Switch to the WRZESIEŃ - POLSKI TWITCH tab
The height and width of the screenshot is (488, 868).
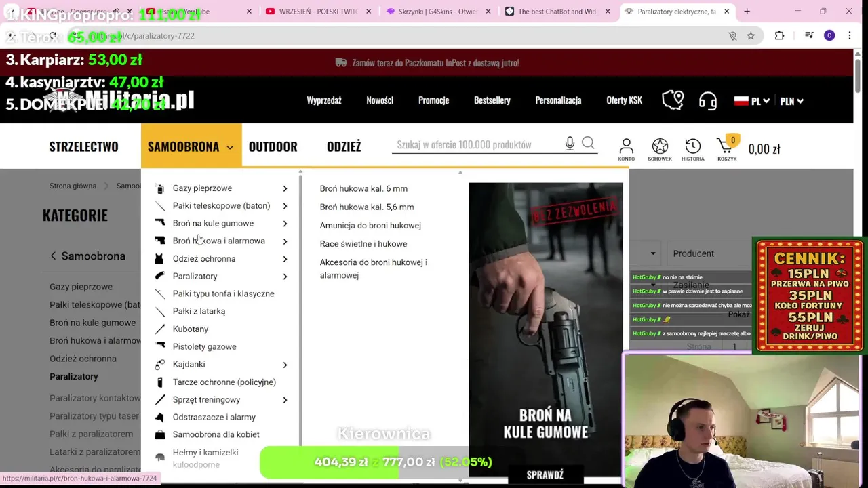pyautogui.click(x=319, y=12)
